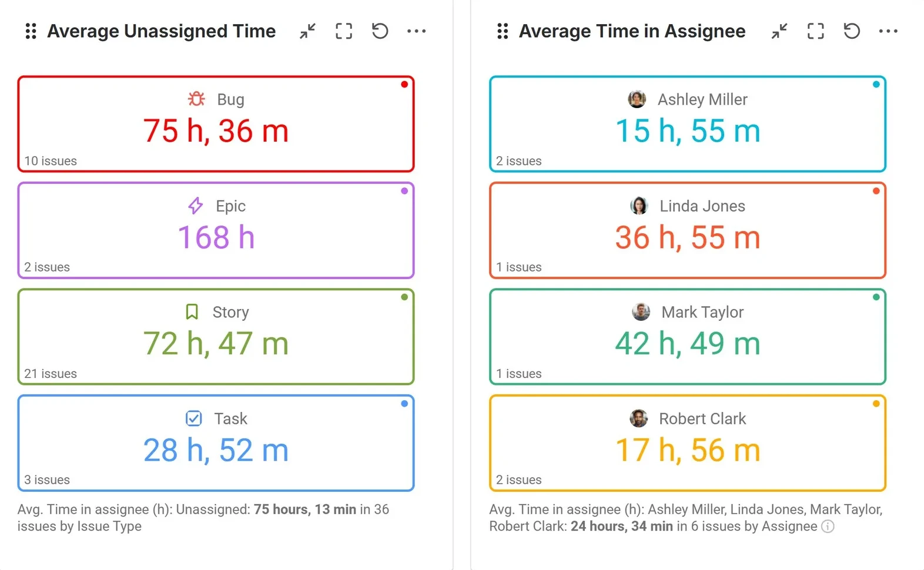The width and height of the screenshot is (924, 570).
Task: Refresh the Average Time in Assignee gadget
Action: (x=852, y=31)
